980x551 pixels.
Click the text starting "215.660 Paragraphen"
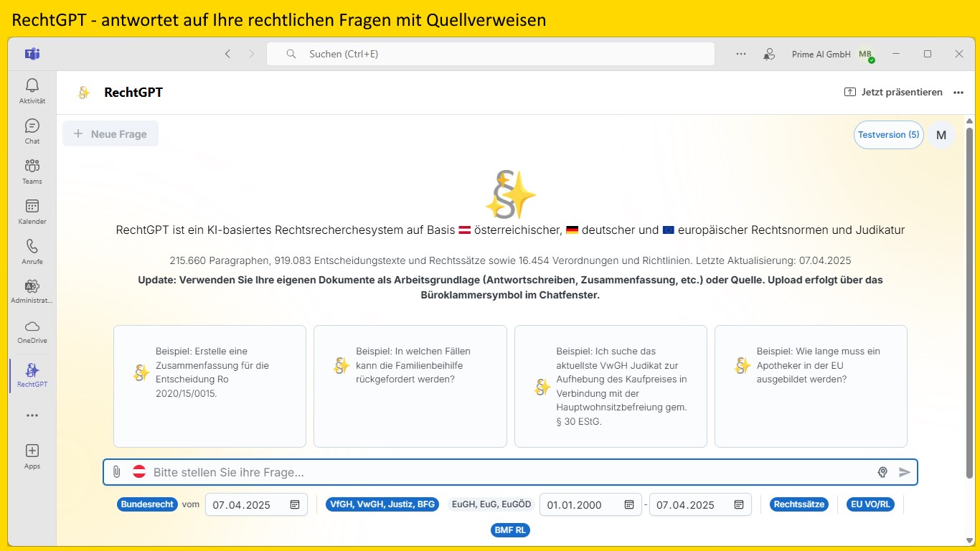(510, 260)
